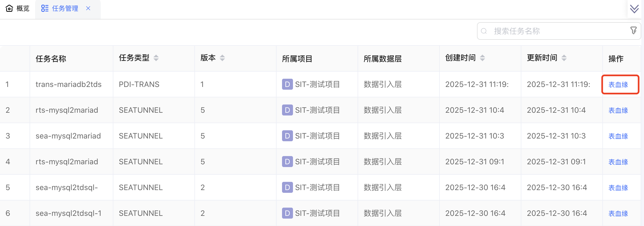Sort by 更新时间 column

tap(564, 58)
